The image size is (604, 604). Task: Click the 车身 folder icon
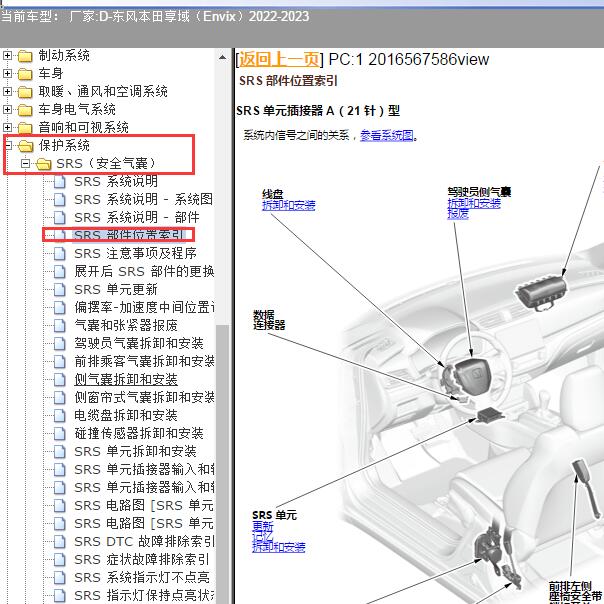tap(25, 74)
